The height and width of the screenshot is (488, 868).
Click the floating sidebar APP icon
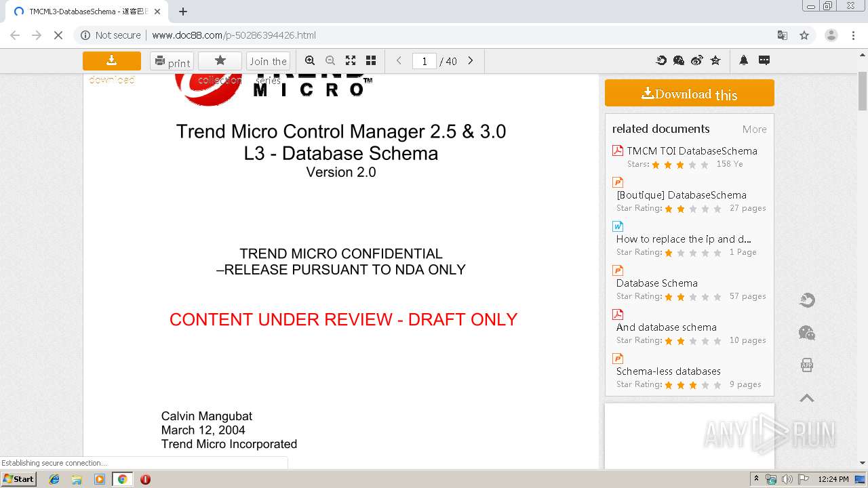(x=807, y=365)
